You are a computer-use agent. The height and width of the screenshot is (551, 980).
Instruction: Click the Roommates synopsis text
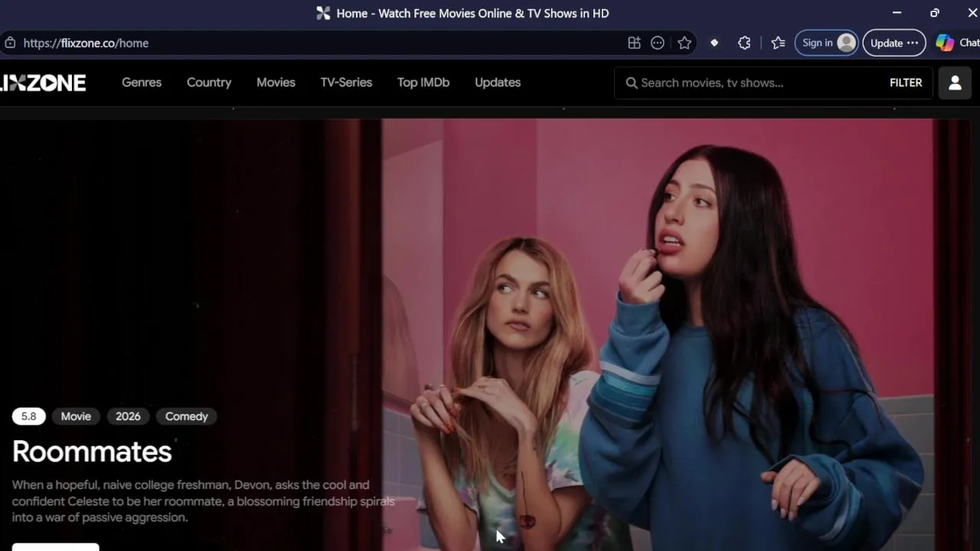204,501
